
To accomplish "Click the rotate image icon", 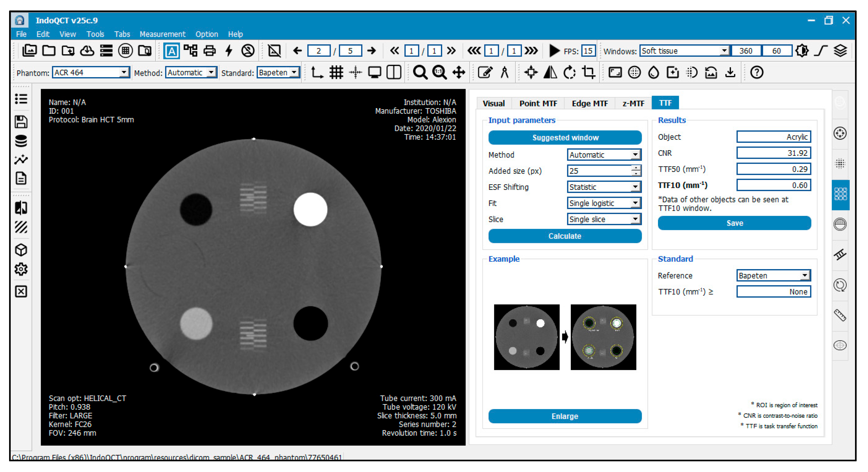I will pyautogui.click(x=569, y=72).
